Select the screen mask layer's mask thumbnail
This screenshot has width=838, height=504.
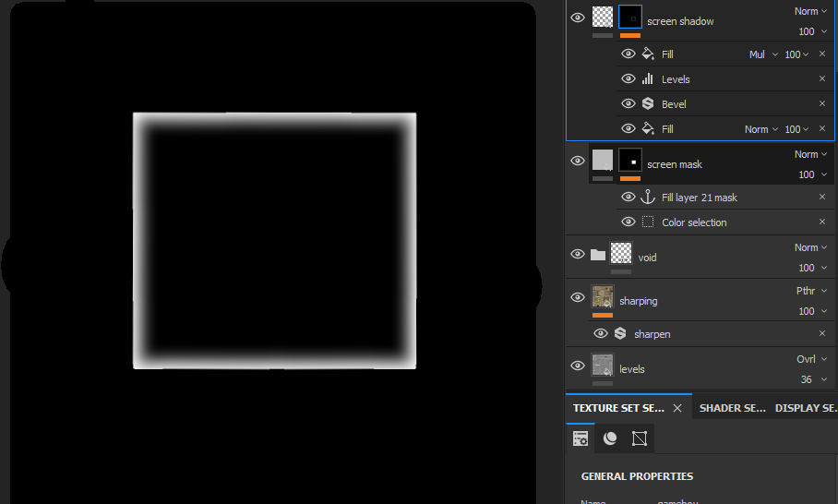(x=630, y=160)
